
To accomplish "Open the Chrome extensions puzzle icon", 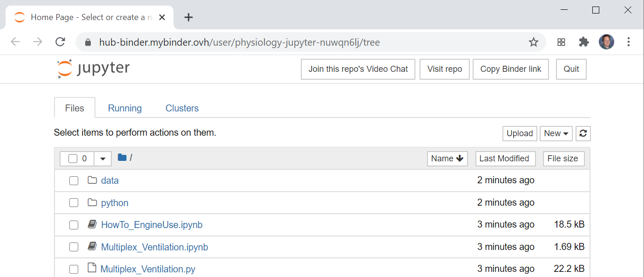I will coord(583,42).
